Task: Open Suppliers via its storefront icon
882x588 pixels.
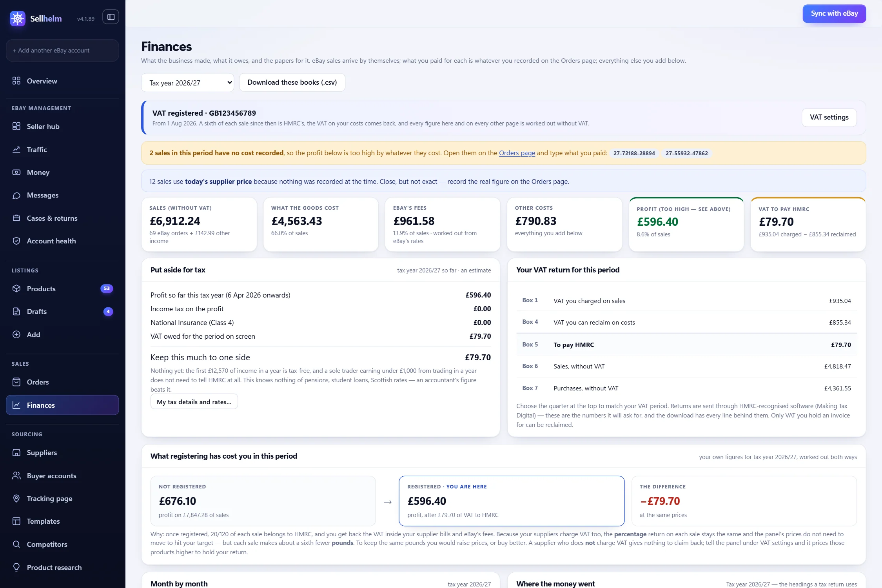Action: (x=16, y=452)
